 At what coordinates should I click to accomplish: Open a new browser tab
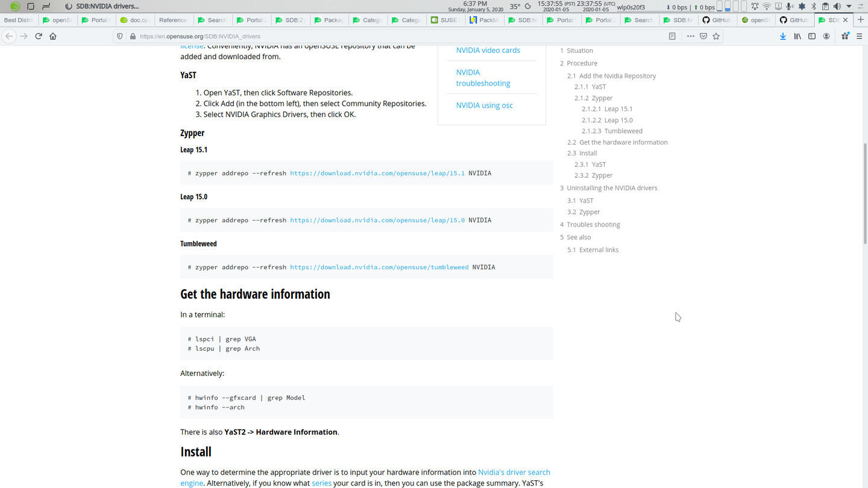(x=860, y=20)
